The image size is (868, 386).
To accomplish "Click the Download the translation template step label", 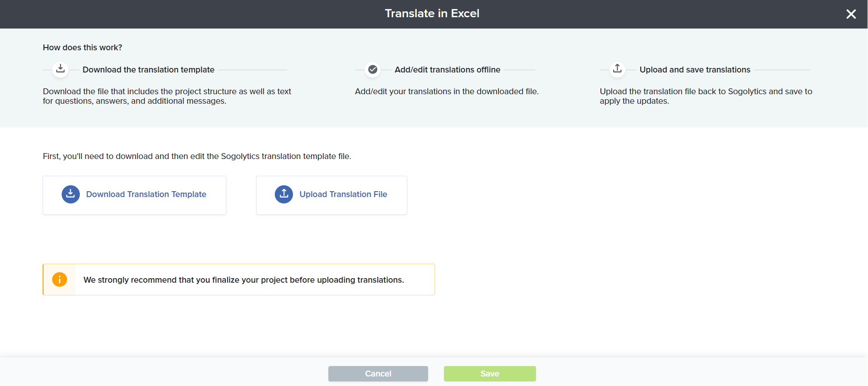I will pos(148,69).
